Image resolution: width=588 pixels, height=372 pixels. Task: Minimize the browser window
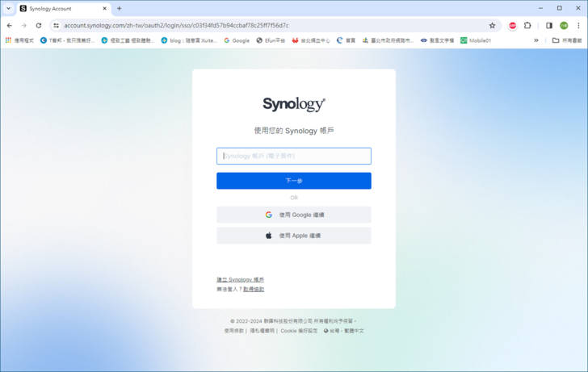click(x=540, y=8)
